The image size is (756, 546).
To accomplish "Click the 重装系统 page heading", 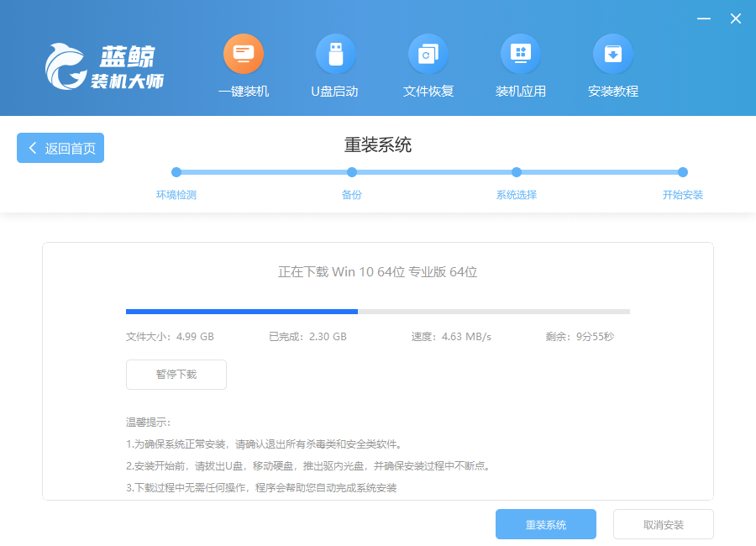I will (378, 144).
